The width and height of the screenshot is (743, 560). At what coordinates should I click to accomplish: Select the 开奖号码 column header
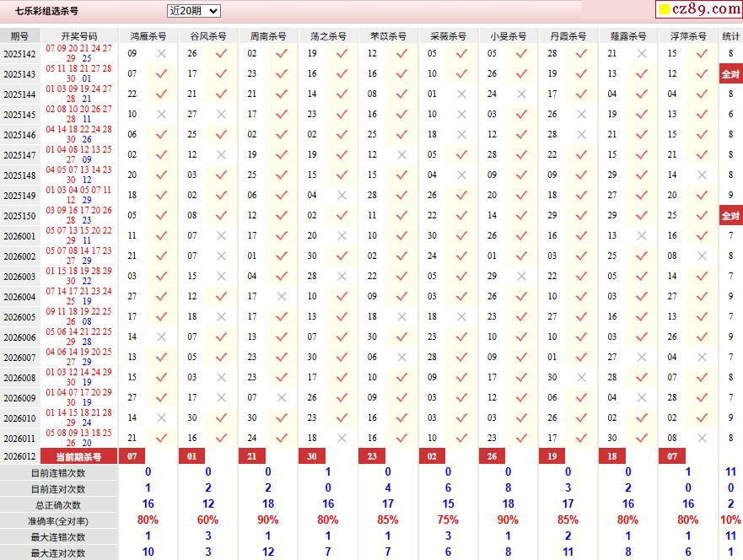[79, 36]
